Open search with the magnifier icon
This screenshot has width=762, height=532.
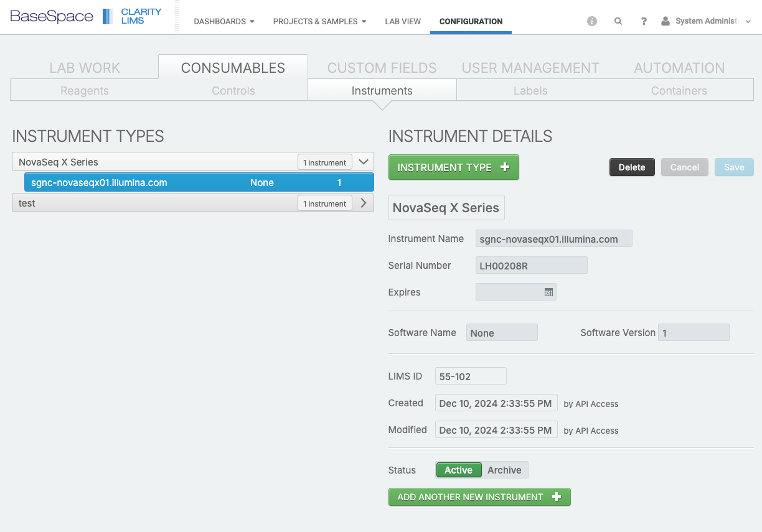click(618, 21)
